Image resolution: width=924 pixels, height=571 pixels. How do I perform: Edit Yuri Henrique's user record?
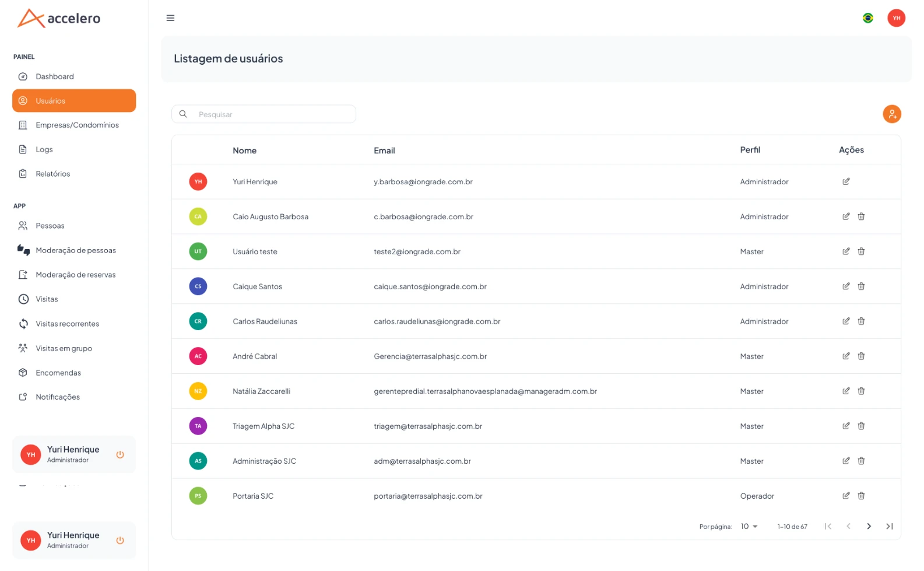coord(845,181)
